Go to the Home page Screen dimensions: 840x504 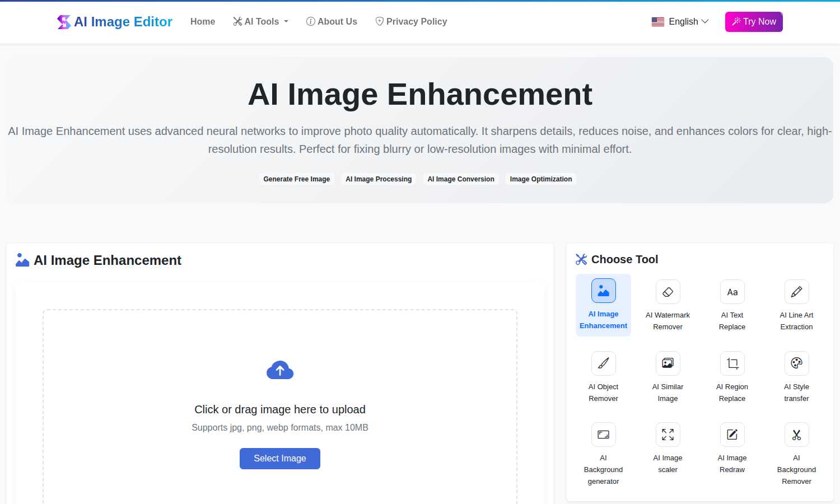203,21
